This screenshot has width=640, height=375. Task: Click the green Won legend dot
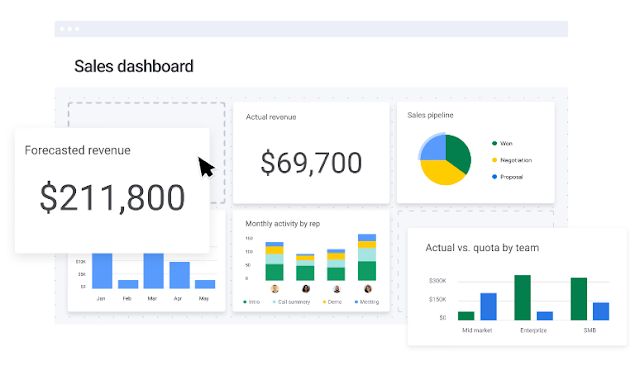(x=494, y=143)
